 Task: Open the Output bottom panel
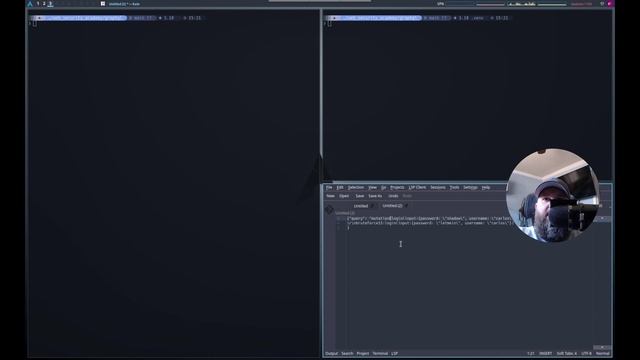coord(331,353)
